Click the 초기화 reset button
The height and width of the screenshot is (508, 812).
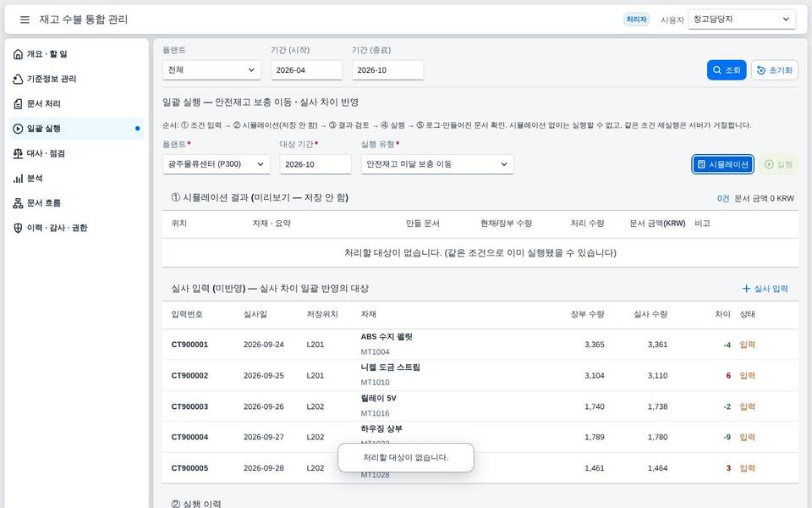[x=775, y=70]
